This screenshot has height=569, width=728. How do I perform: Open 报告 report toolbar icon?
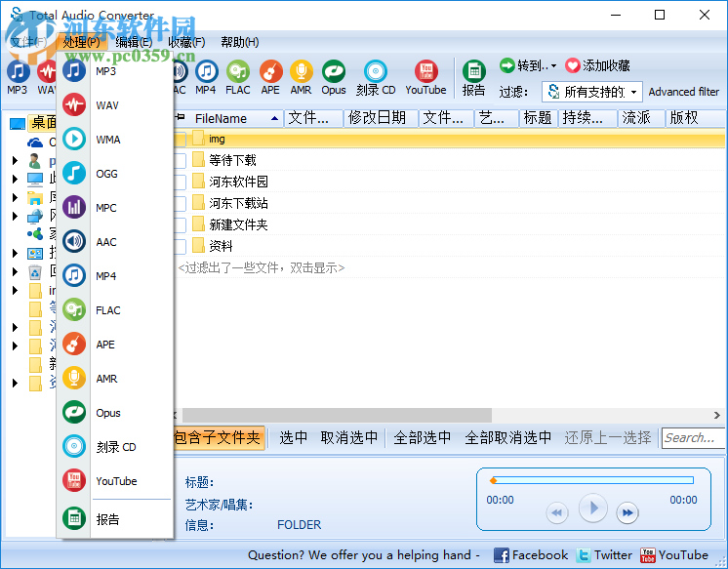473,77
